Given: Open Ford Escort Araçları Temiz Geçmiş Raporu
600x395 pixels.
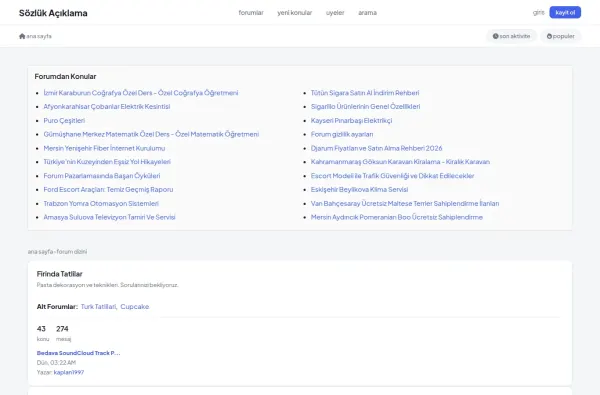Looking at the screenshot, I should pos(108,189).
